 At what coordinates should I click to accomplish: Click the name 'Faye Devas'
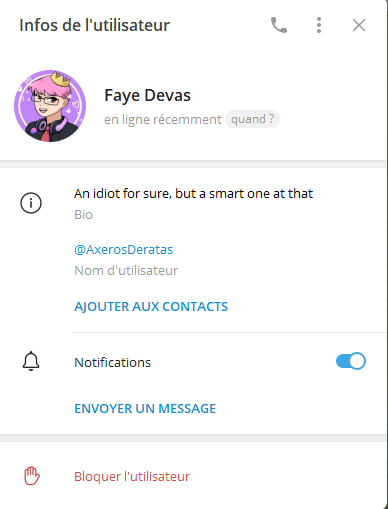(147, 95)
